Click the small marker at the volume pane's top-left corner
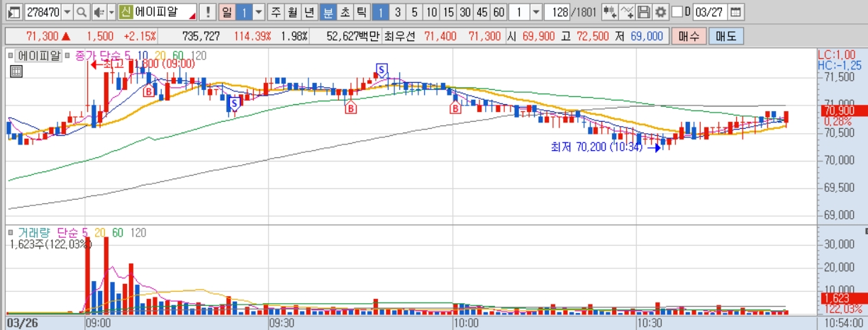 9,232
